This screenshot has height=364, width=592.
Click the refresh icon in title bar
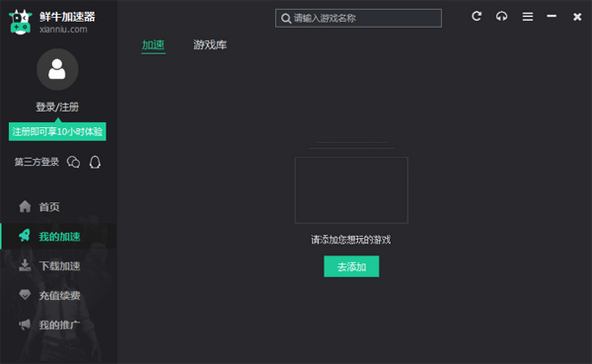pyautogui.click(x=476, y=16)
